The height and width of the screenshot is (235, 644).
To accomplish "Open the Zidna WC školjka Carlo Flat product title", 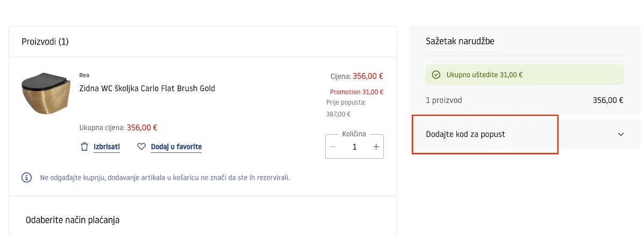I will pyautogui.click(x=147, y=88).
